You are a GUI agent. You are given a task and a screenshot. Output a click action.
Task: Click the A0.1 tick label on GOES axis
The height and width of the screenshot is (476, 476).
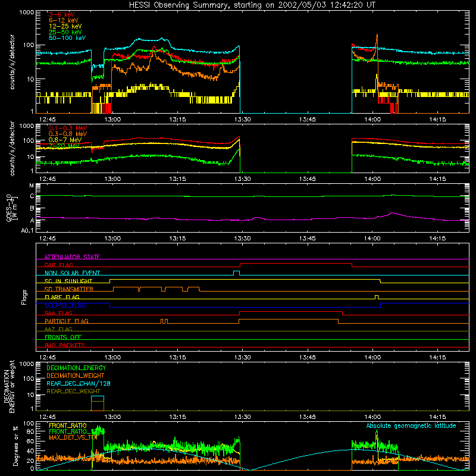click(x=27, y=231)
